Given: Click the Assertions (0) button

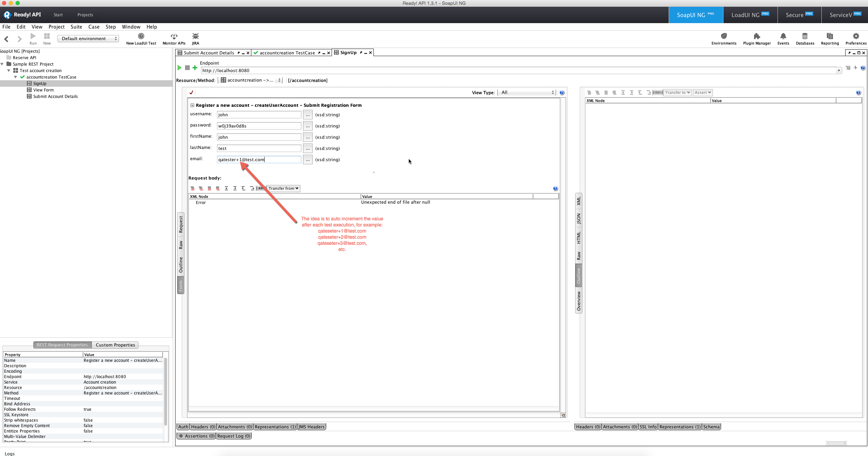Looking at the screenshot, I should pyautogui.click(x=197, y=436).
